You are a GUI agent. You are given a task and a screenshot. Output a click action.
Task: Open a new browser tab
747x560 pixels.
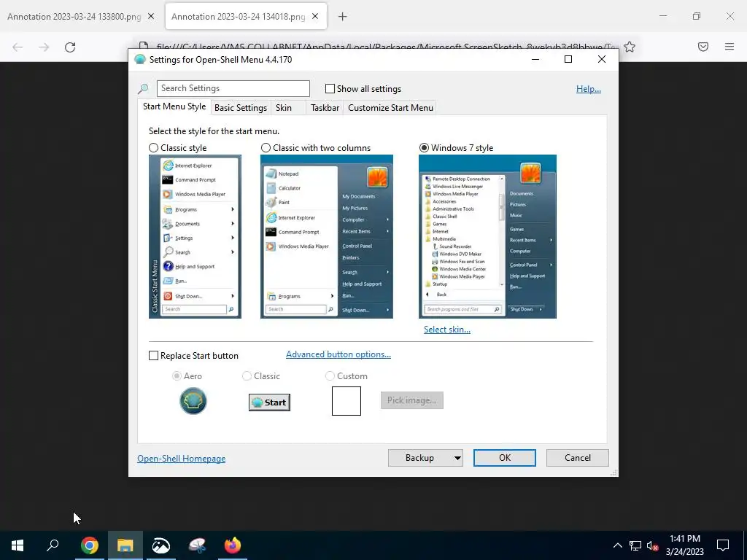[x=343, y=17]
